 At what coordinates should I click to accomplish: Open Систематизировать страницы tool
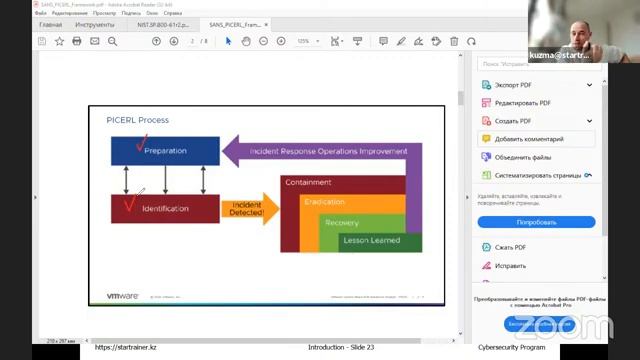(x=538, y=175)
